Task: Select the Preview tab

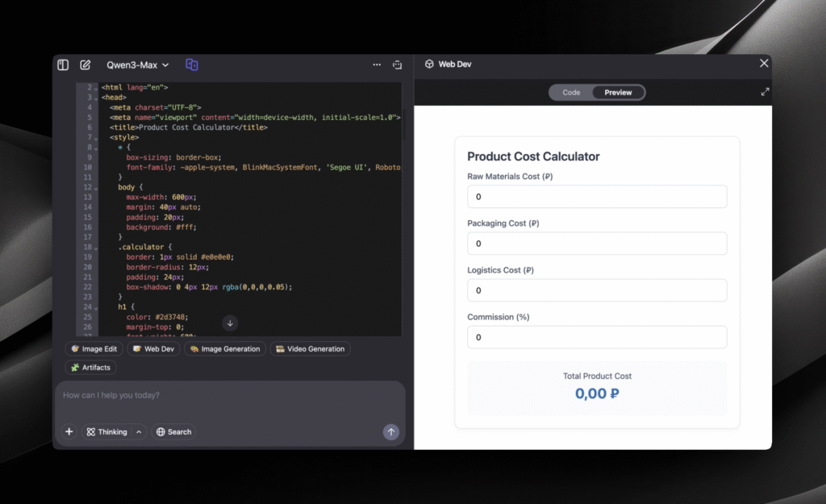Action: tap(618, 93)
